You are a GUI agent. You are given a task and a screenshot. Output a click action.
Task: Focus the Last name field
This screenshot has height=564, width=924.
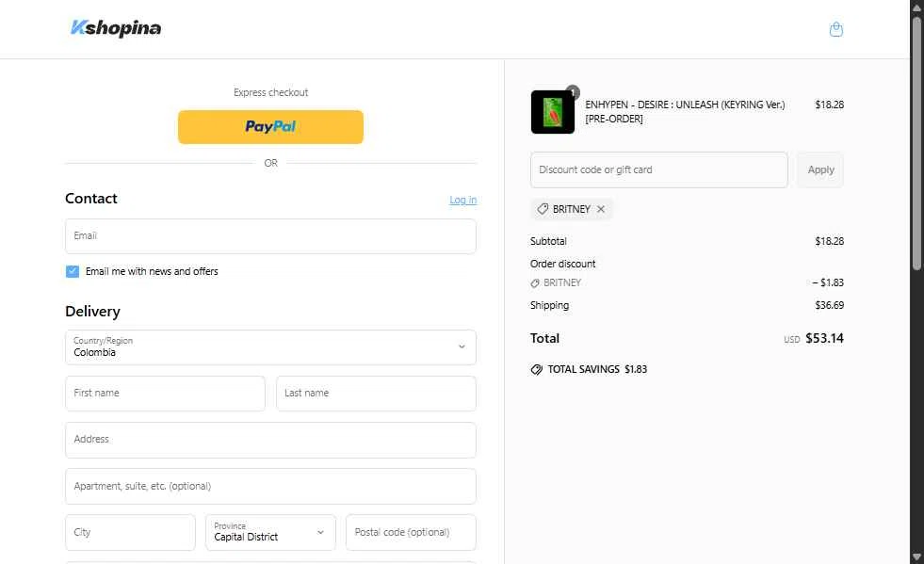point(376,394)
